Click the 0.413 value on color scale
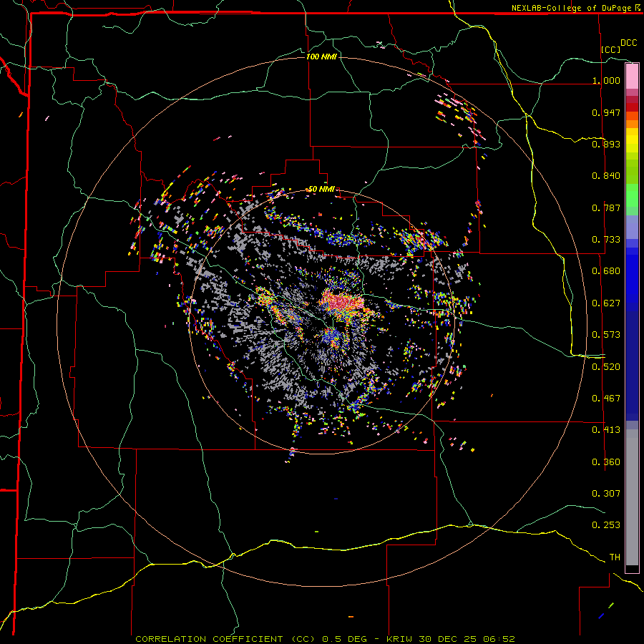The width and height of the screenshot is (644, 644). tap(606, 430)
